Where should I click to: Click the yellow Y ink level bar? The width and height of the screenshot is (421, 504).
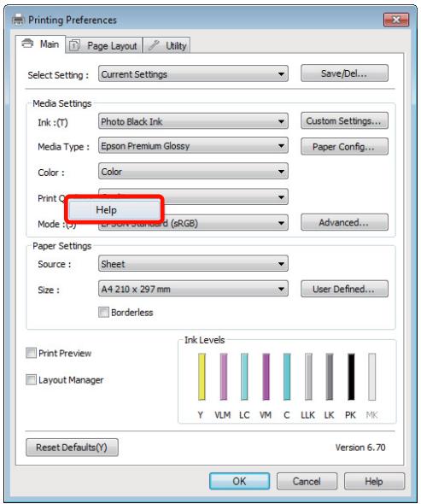click(202, 377)
